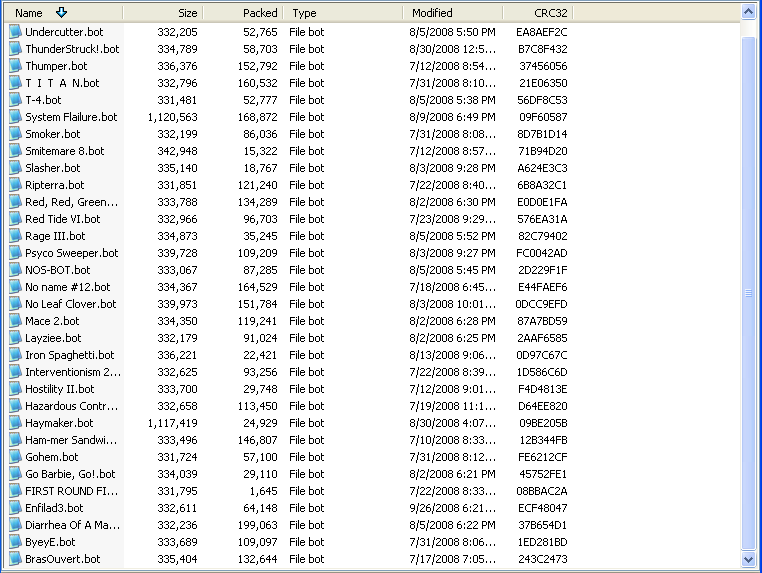The image size is (762, 573).
Task: Click the file icon next to ThunderStruck!.bot
Action: (x=16, y=49)
